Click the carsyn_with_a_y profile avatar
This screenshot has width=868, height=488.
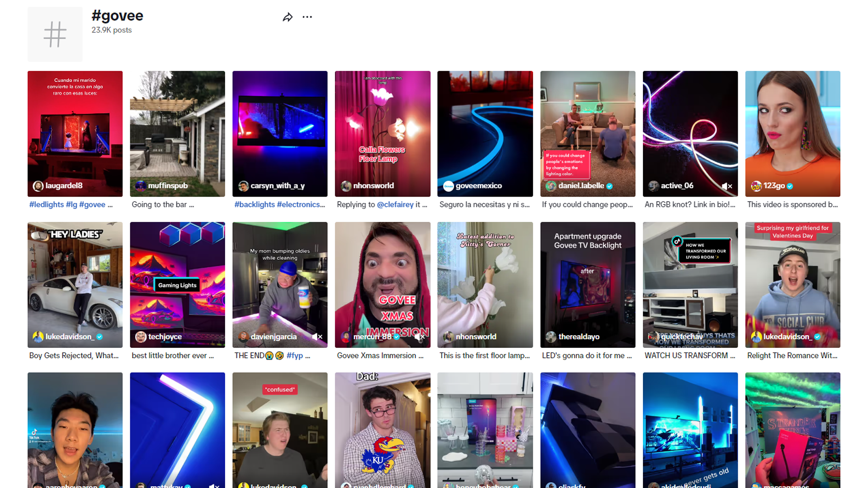coord(243,186)
